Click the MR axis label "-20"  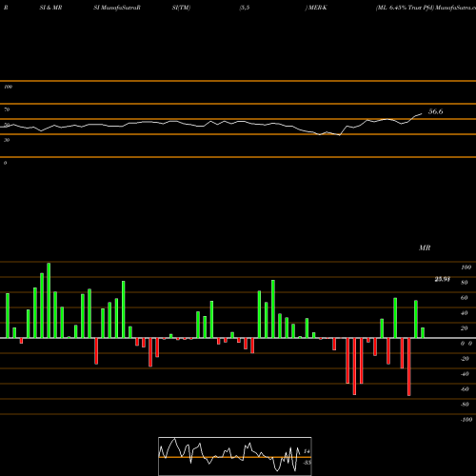point(465,359)
